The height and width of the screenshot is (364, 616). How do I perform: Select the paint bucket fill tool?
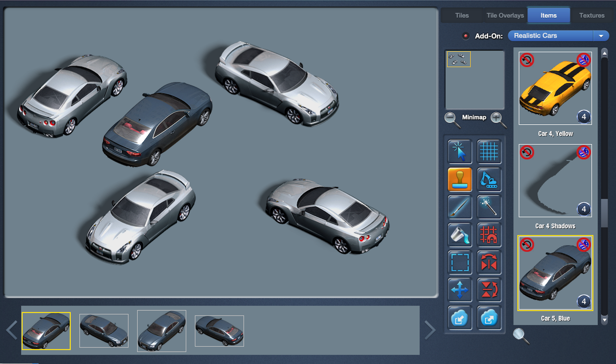coord(460,235)
